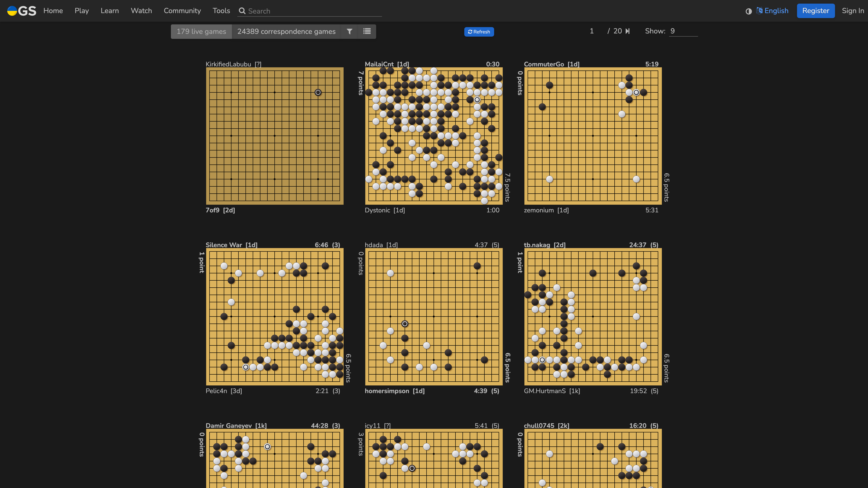Image resolution: width=868 pixels, height=488 pixels.
Task: Click player name Damir Ganeyev [1k]
Action: click(236, 426)
